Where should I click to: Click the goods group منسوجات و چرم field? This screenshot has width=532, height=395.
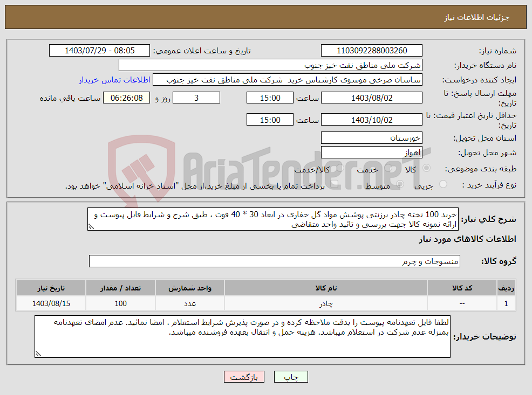(275, 261)
